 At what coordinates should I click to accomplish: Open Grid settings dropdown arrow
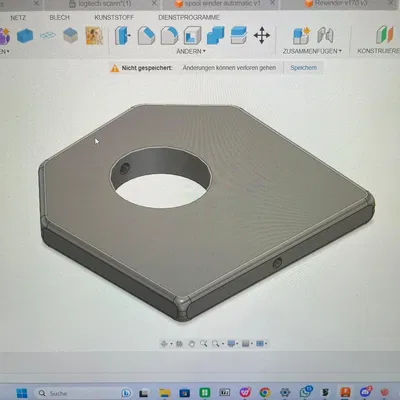252,344
